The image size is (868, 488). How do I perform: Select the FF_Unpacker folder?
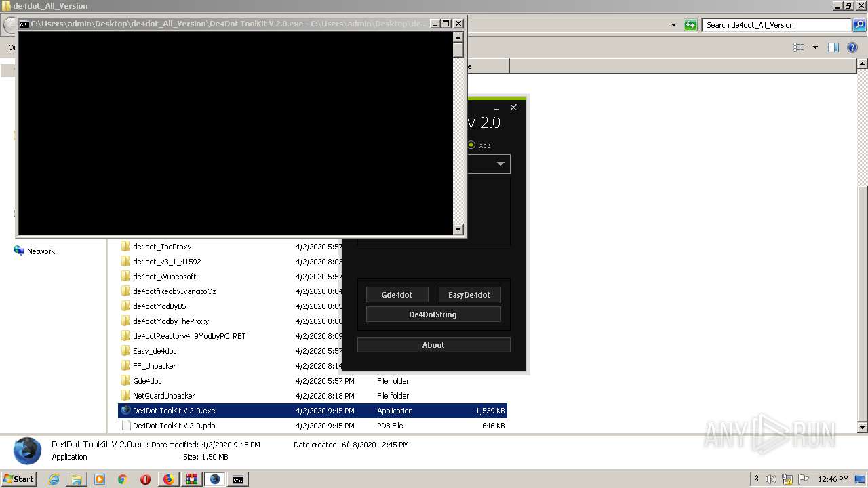154,366
